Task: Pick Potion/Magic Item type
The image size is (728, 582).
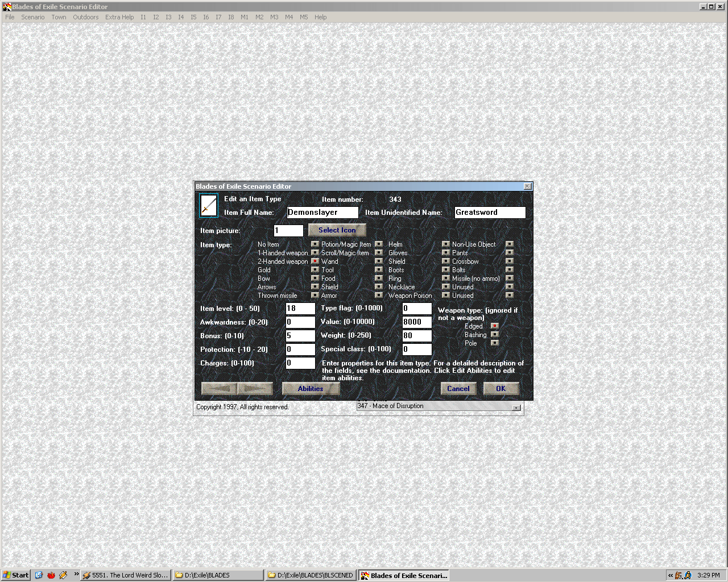Action: (379, 244)
